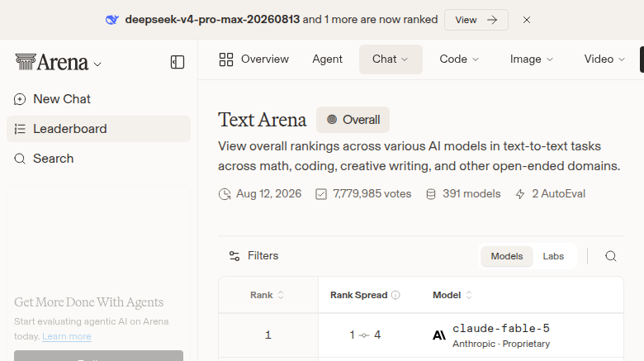This screenshot has width=644, height=361.
Task: Open Leaderboard in the sidebar
Action: pyautogui.click(x=98, y=129)
